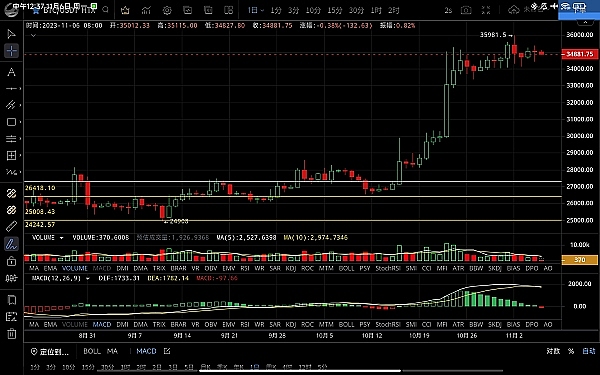
Task: Select the 25038.43 horizontal line label
Action: 40,212
